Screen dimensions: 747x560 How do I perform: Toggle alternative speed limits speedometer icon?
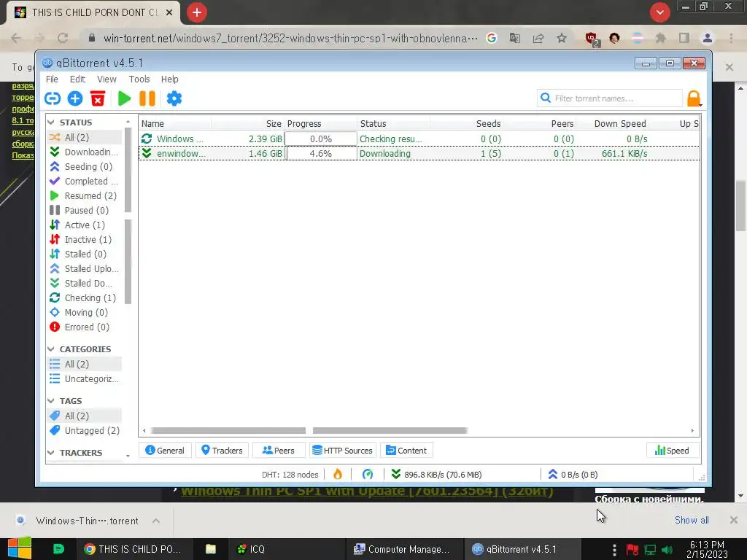368,474
